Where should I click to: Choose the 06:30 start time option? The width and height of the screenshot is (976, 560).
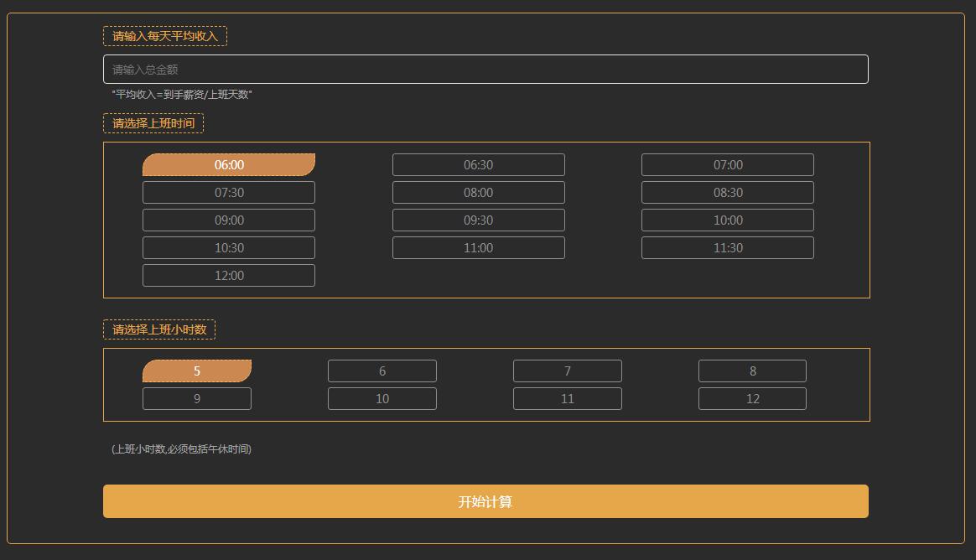[x=478, y=165]
